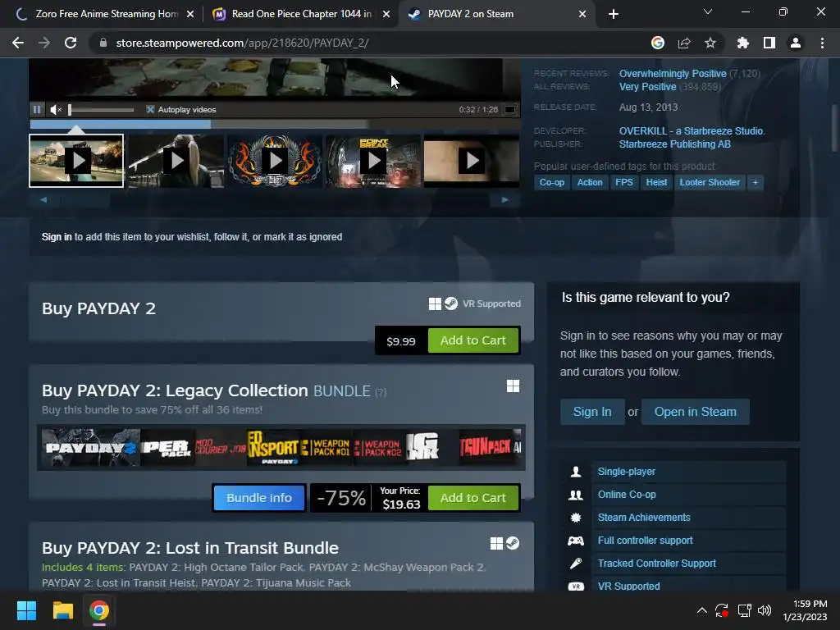Click the Sign in wishlist link
Screen dimensions: 840x630
[57, 237]
